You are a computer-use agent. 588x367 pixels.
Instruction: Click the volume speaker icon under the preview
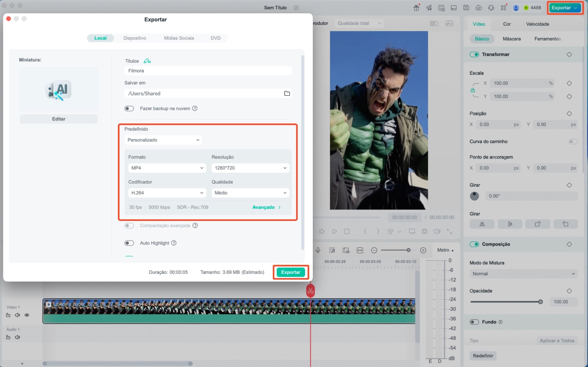pyautogui.click(x=437, y=231)
